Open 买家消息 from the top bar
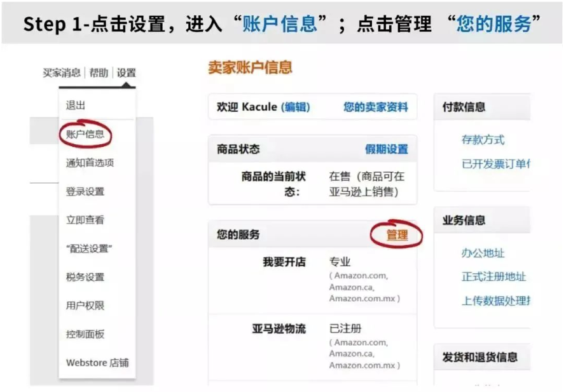The width and height of the screenshot is (566, 392). point(64,72)
